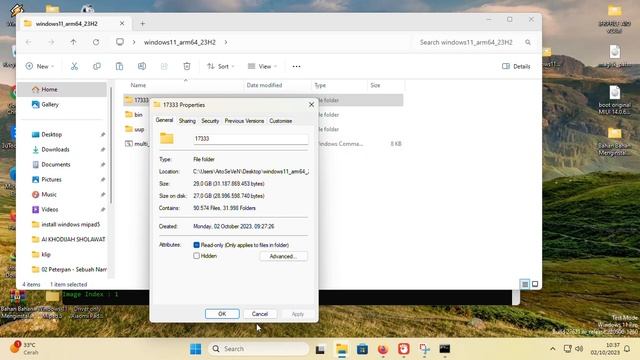
Task: Click the taskbar Search box
Action: click(259, 349)
